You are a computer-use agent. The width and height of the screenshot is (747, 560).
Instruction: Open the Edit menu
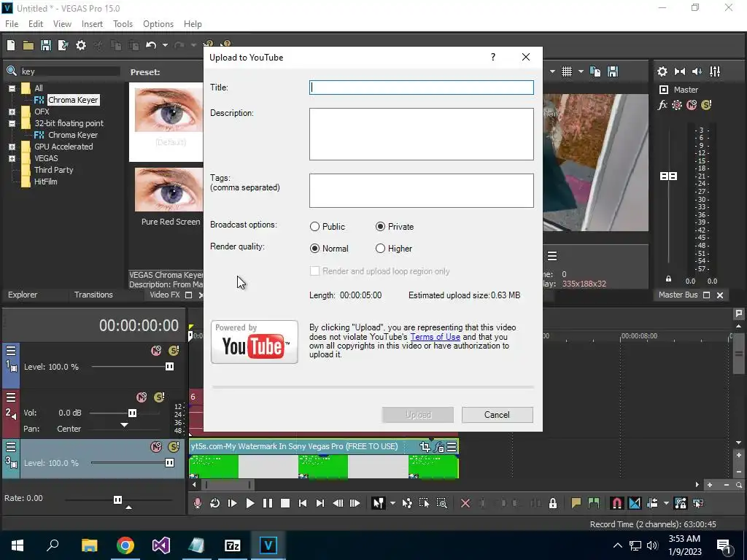click(x=36, y=24)
